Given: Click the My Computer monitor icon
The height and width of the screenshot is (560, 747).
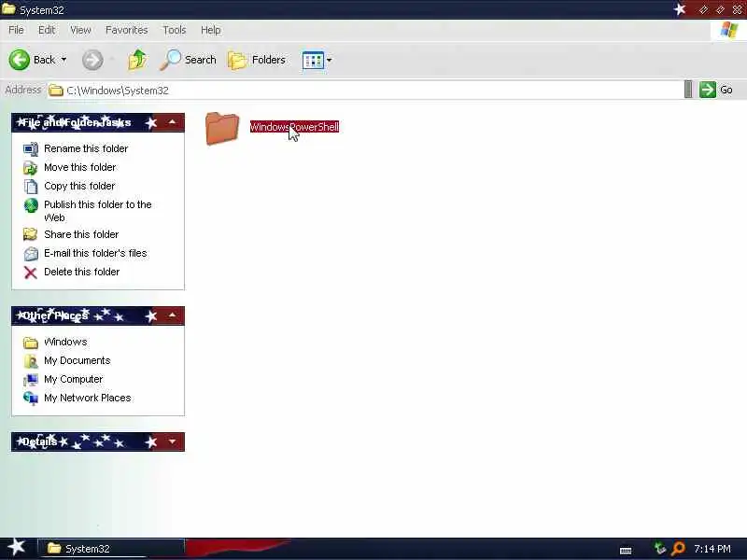Looking at the screenshot, I should 31,380.
